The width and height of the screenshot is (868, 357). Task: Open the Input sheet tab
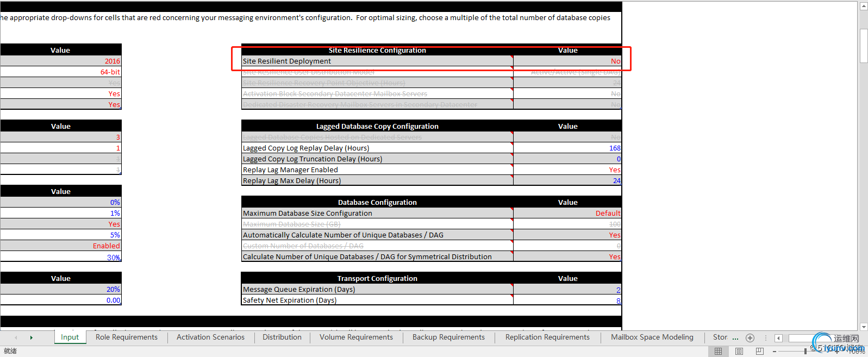coord(70,337)
